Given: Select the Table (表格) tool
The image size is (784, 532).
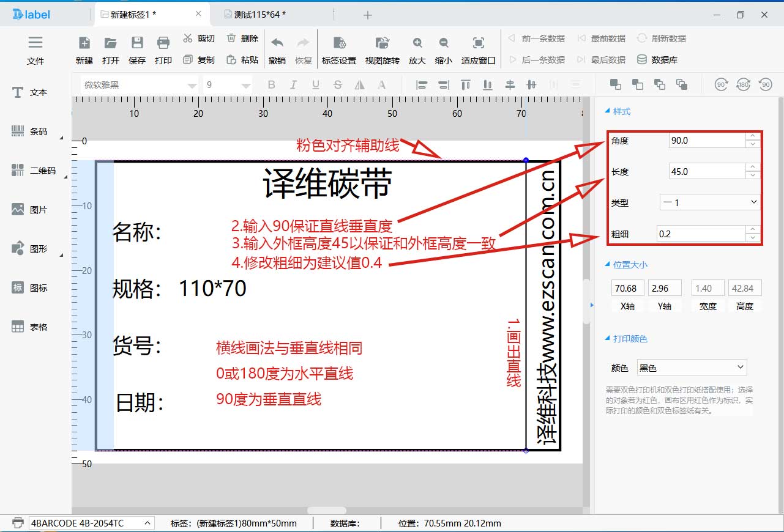Looking at the screenshot, I should coord(29,327).
